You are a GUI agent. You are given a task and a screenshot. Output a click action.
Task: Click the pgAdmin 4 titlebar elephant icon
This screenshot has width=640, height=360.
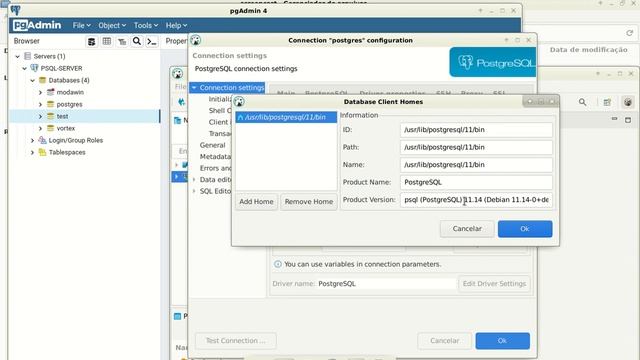tap(16, 10)
